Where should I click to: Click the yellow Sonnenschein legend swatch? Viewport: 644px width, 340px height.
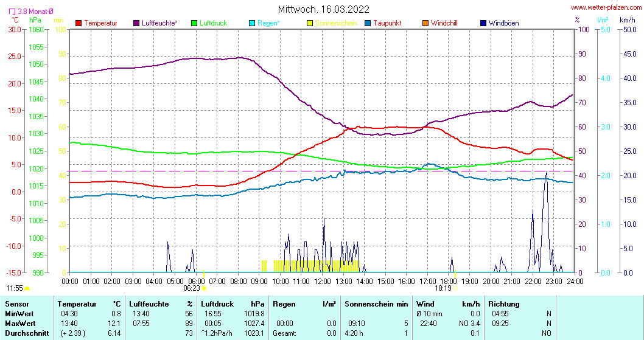(310, 23)
